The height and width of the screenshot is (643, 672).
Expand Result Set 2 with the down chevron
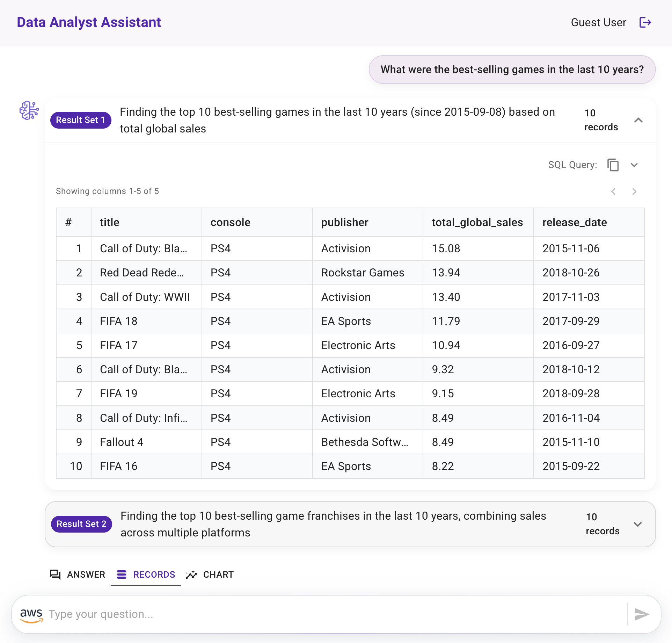tap(638, 524)
